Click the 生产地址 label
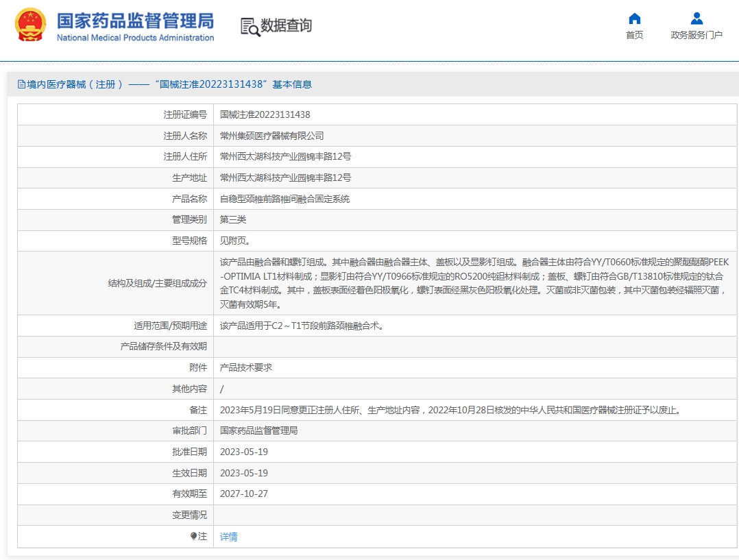 (189, 178)
